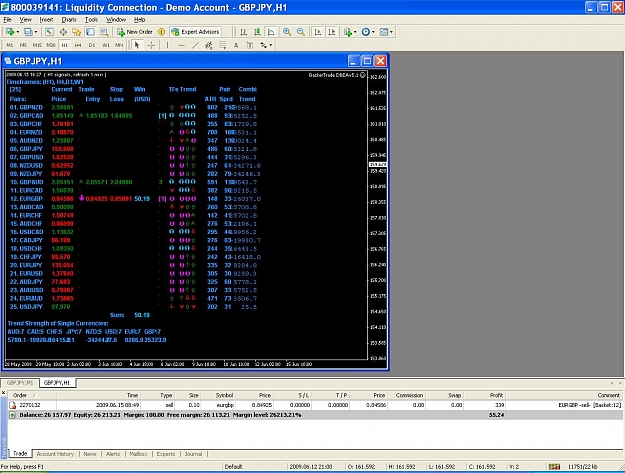Toggle the H4 timeframe button

coord(78,45)
